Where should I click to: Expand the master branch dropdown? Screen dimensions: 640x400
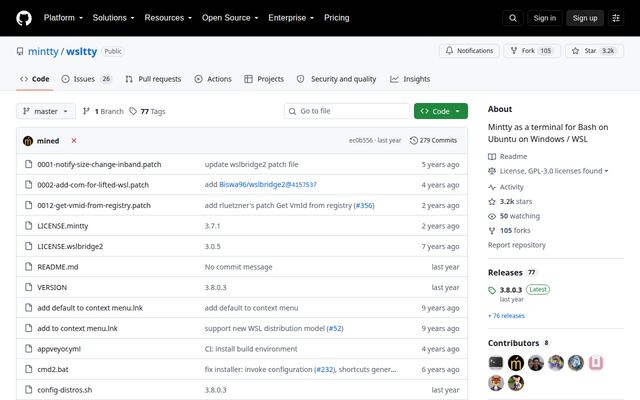pyautogui.click(x=46, y=111)
